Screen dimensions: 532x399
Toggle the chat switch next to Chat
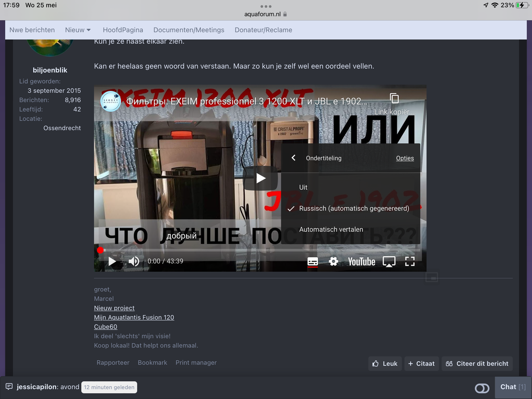tap(482, 388)
